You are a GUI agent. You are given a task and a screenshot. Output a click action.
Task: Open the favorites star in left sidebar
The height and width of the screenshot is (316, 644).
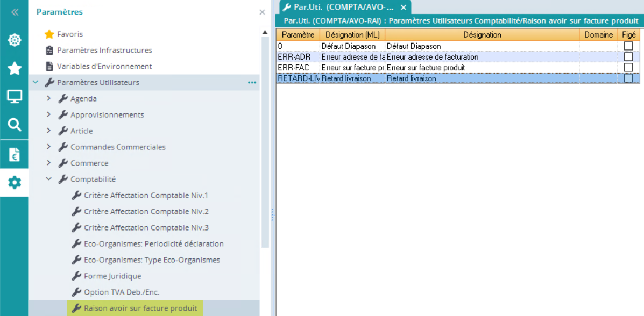15,68
